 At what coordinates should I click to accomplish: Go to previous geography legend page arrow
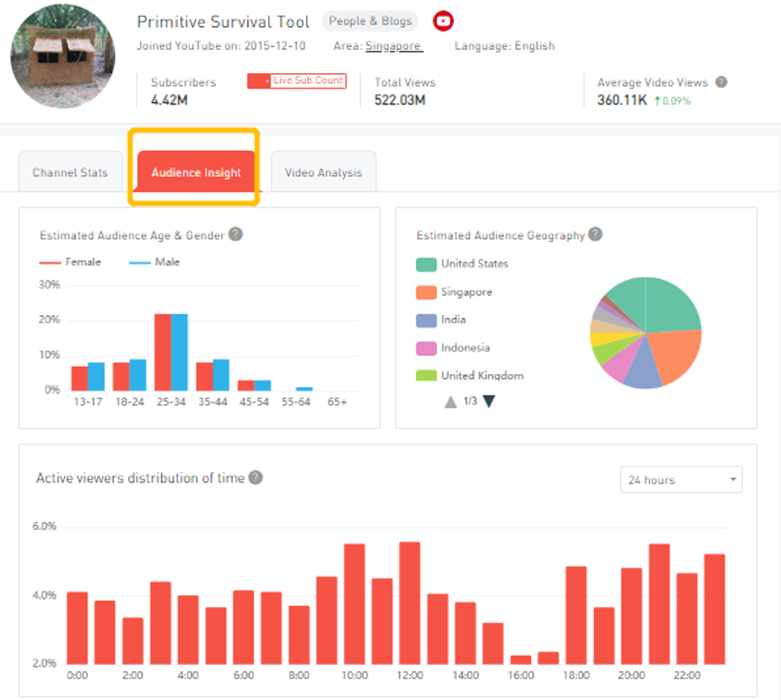coord(451,402)
